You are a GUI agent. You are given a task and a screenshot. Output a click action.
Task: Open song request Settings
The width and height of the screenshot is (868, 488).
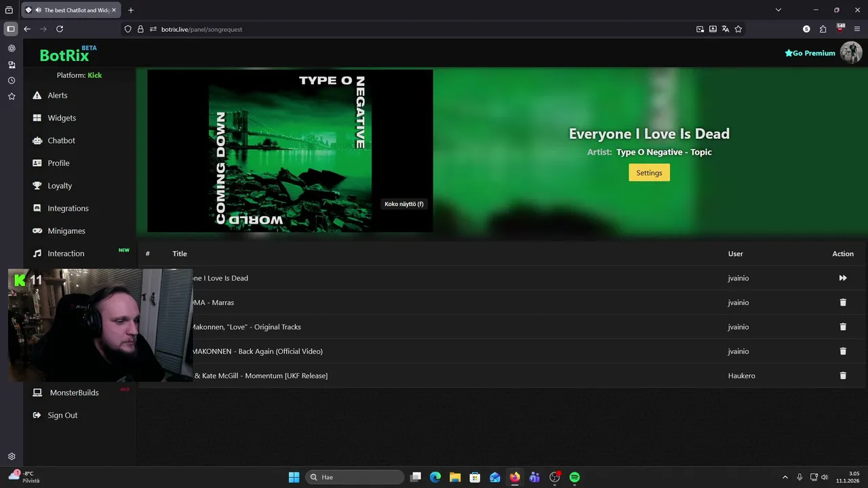(649, 173)
